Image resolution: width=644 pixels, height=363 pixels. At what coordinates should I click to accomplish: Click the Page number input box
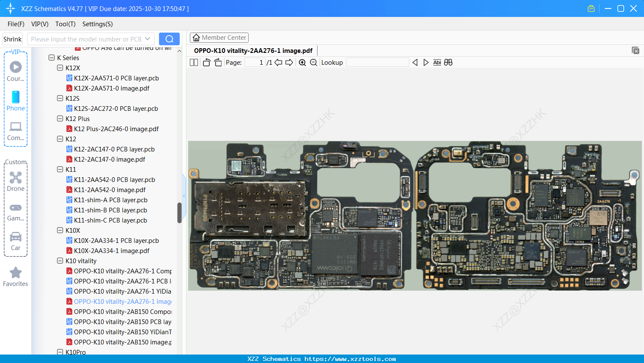pyautogui.click(x=255, y=63)
